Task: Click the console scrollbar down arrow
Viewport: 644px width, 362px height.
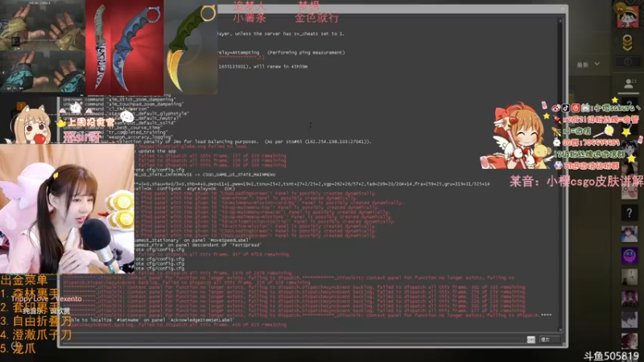Action: click(560, 329)
